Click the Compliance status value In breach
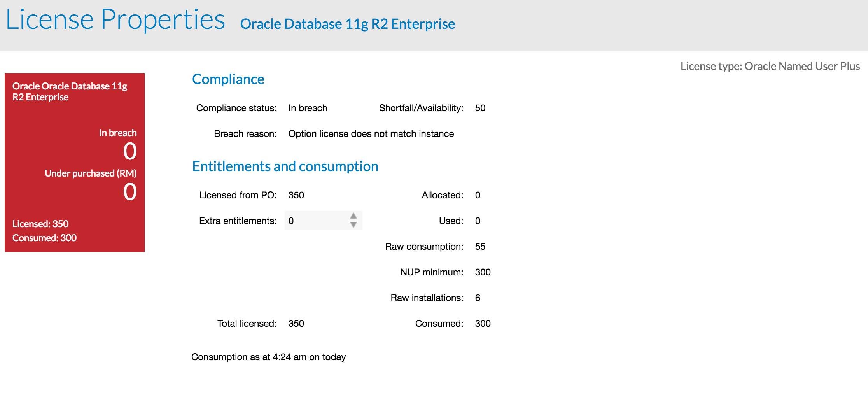The image size is (868, 410). [x=308, y=108]
